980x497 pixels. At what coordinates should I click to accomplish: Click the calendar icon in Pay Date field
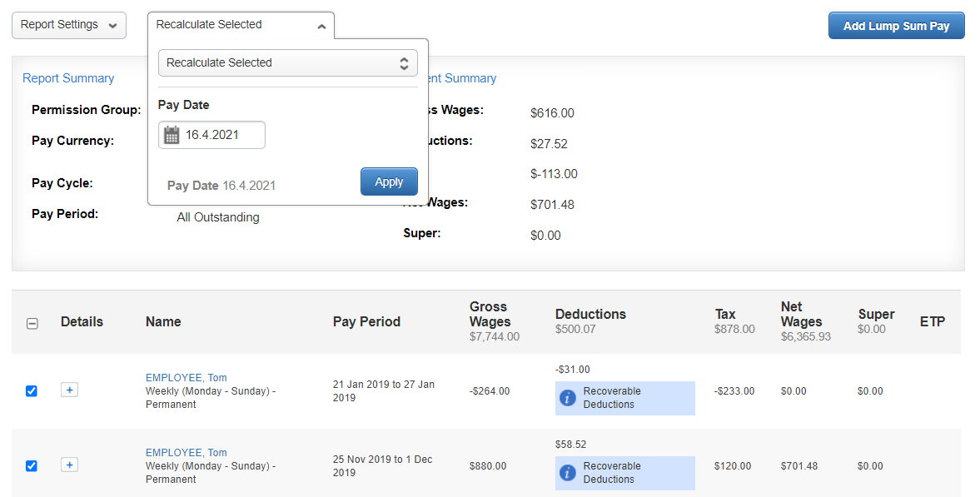(172, 135)
